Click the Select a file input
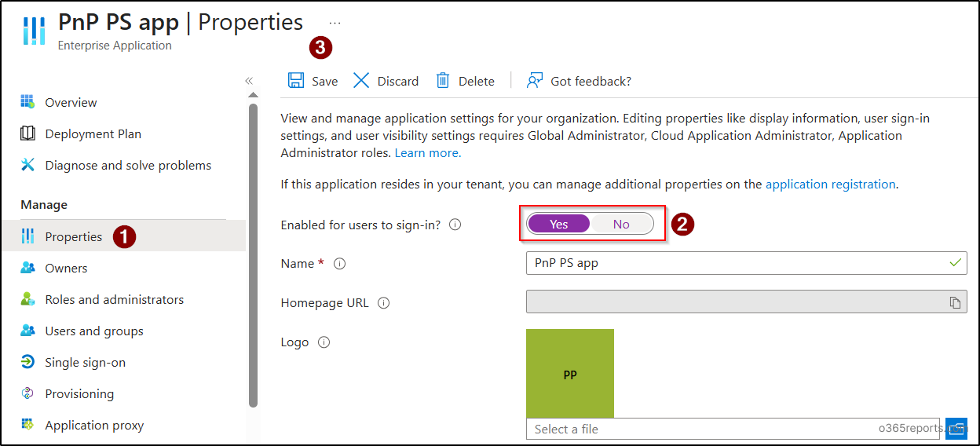This screenshot has height=446, width=980. point(733,429)
